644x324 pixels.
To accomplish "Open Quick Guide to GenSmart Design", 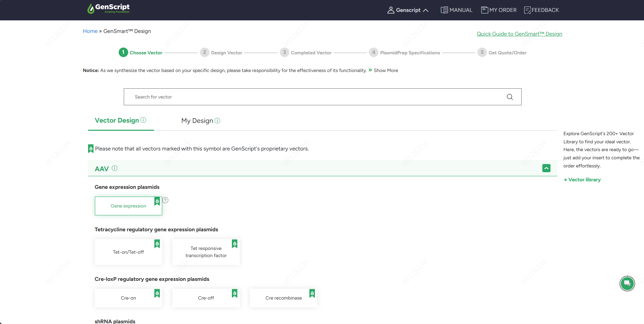I will 519,34.
